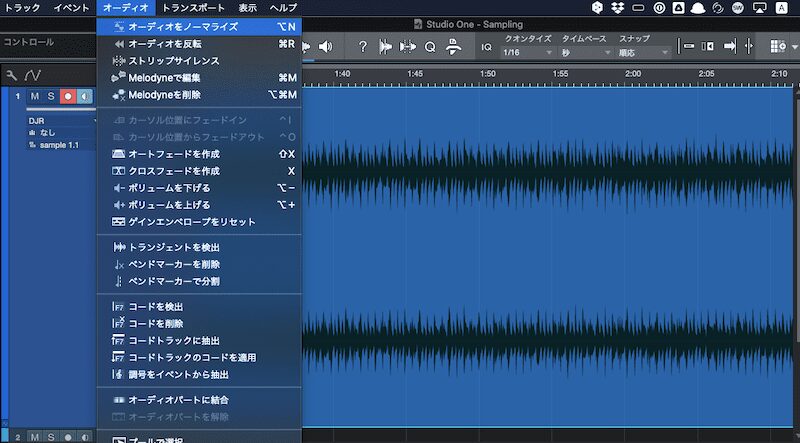Click the ripple edit icon left of autoscroll arrow

[x=708, y=46]
